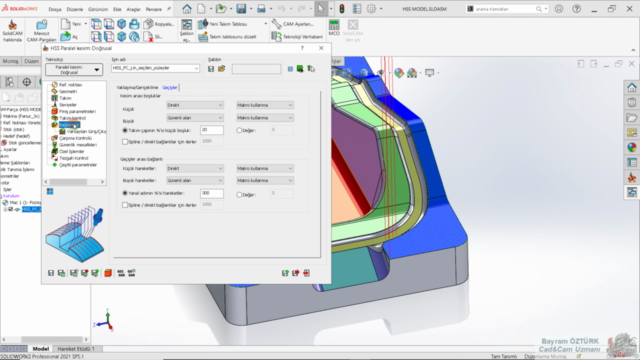640x360 pixels.
Task: Click the hareketler value field containing 300
Action: click(x=211, y=193)
